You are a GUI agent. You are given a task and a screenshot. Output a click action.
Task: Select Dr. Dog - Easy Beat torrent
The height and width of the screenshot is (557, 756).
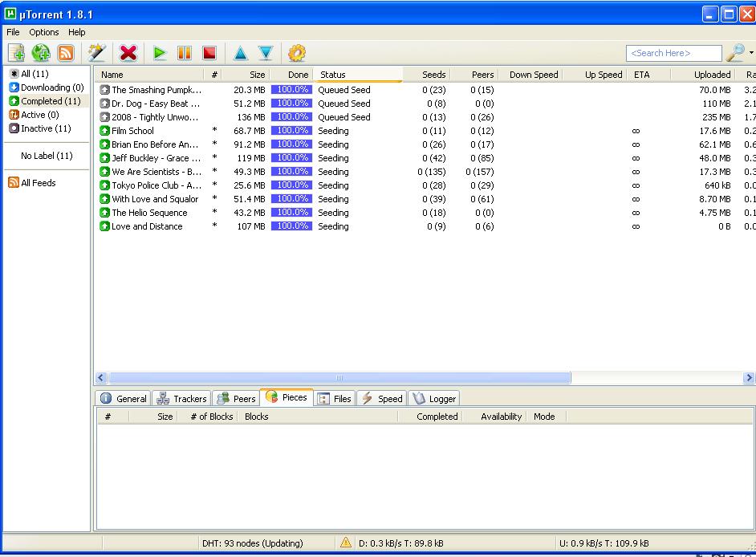[425, 104]
